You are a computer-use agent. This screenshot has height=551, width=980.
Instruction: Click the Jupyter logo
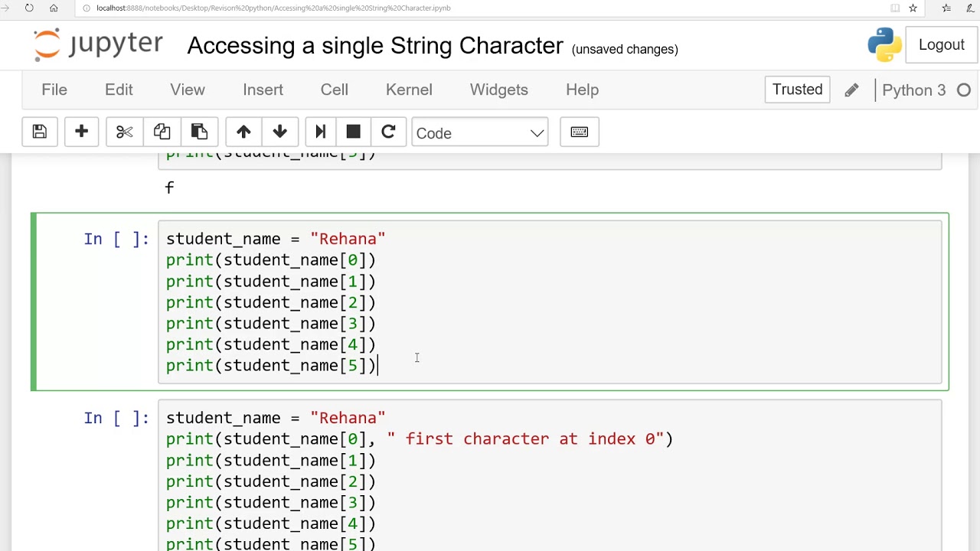coord(98,45)
